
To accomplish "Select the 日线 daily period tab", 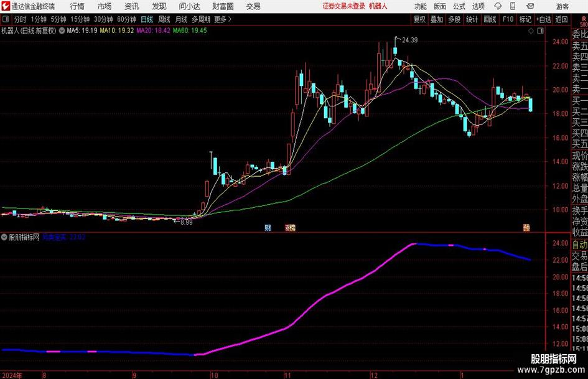I will point(147,19).
